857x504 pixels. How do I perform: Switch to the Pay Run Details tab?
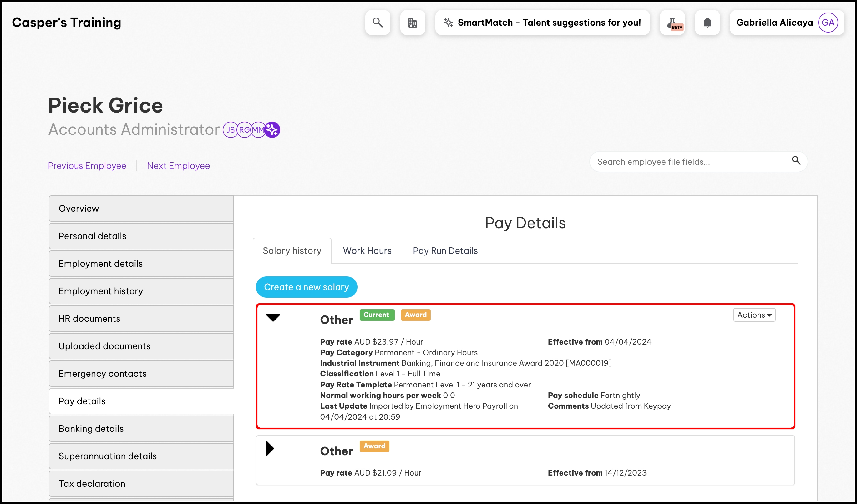tap(445, 251)
